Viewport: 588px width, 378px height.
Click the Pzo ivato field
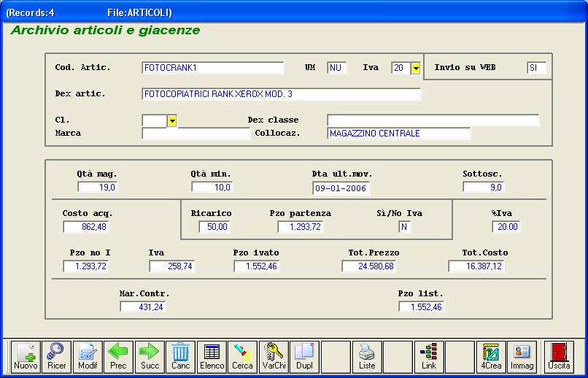pyautogui.click(x=257, y=266)
